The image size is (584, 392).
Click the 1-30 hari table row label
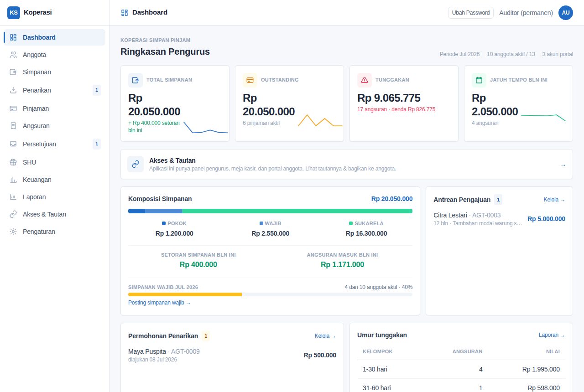(x=375, y=369)
